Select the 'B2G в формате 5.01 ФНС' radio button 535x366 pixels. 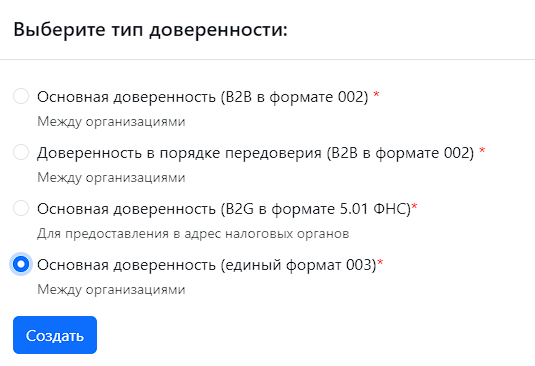[21, 208]
